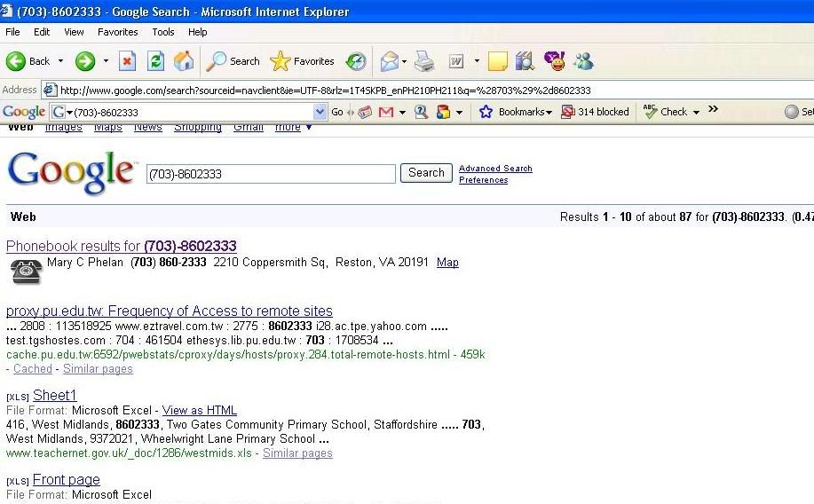Click the Stop loading icon
This screenshot has width=814, height=504.
[127, 61]
